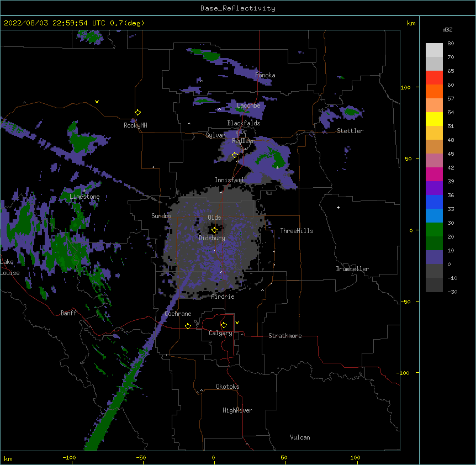Screen dimensions: 476x465
Task: Click the Vulcan label
Action: tap(300, 437)
